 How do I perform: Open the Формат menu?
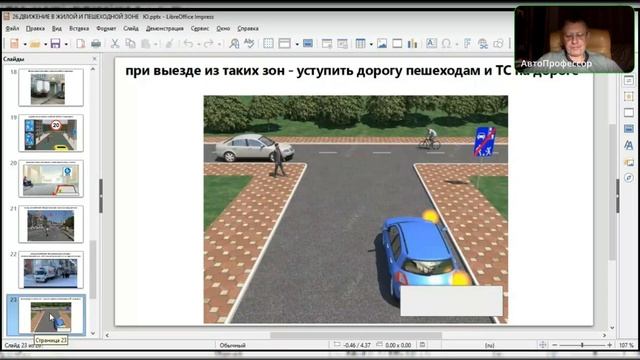pos(106,29)
